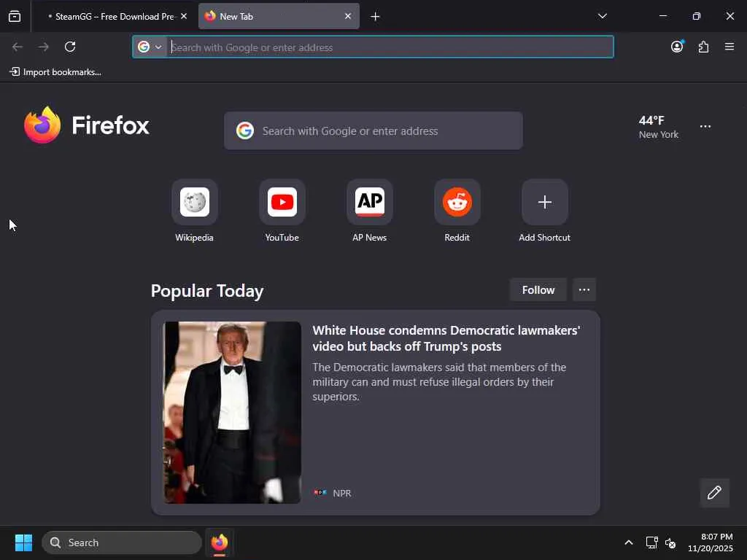Viewport: 747px width, 560px height.
Task: Open the weather widget three-dot menu
Action: pos(705,127)
